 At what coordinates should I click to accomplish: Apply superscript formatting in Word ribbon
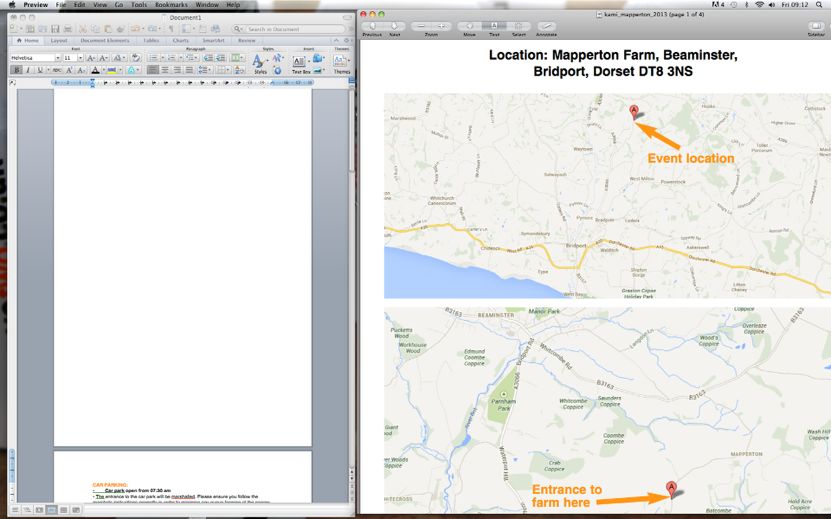(69, 70)
